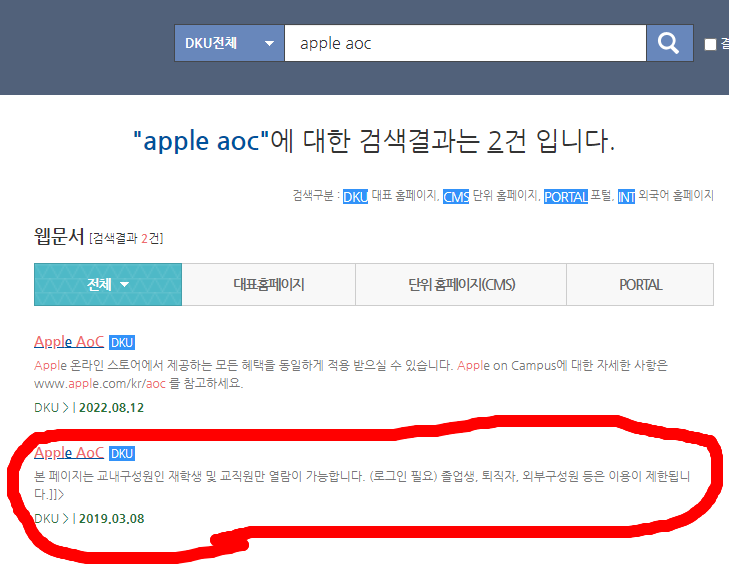Image resolution: width=729 pixels, height=583 pixels.
Task: Open the Apple AoC result dated 2019.03.08
Action: (x=69, y=453)
